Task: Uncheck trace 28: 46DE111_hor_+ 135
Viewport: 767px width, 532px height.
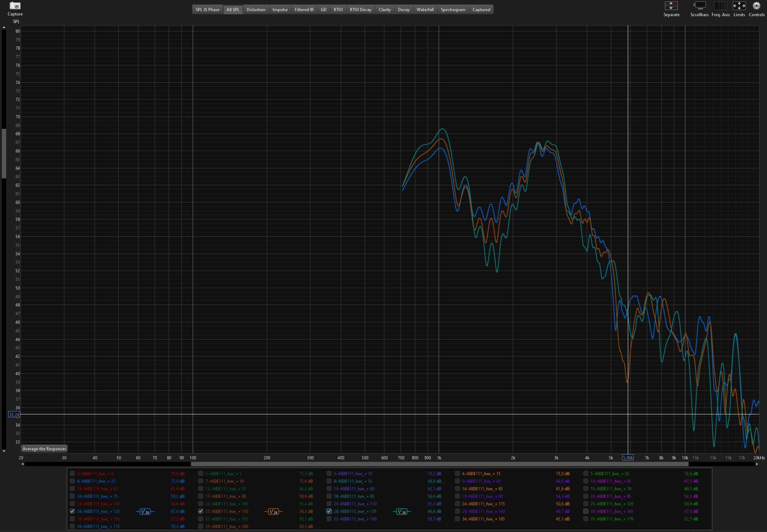Action: 329,511
